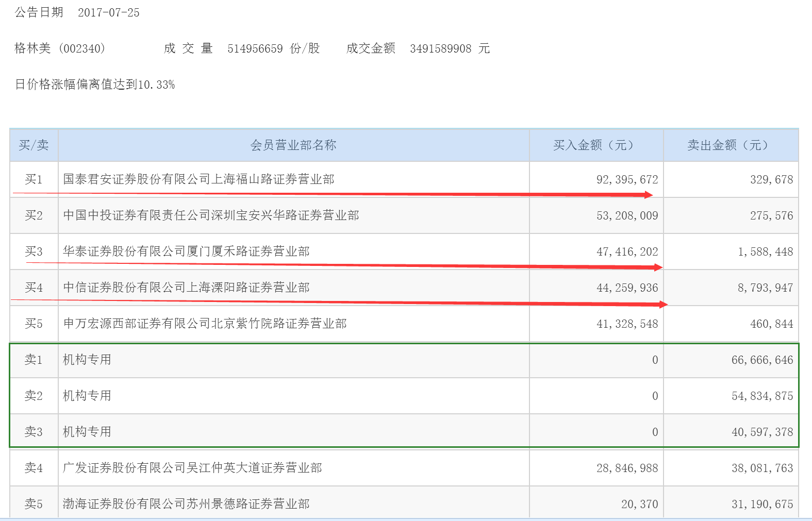Click sell amount 1,588,448
This screenshot has height=521, width=812.
pos(766,251)
